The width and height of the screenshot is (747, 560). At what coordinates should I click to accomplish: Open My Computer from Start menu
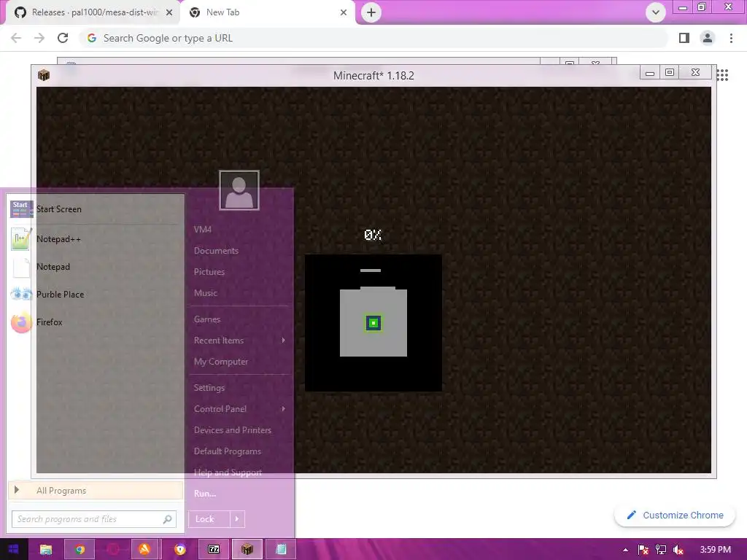pyautogui.click(x=220, y=362)
